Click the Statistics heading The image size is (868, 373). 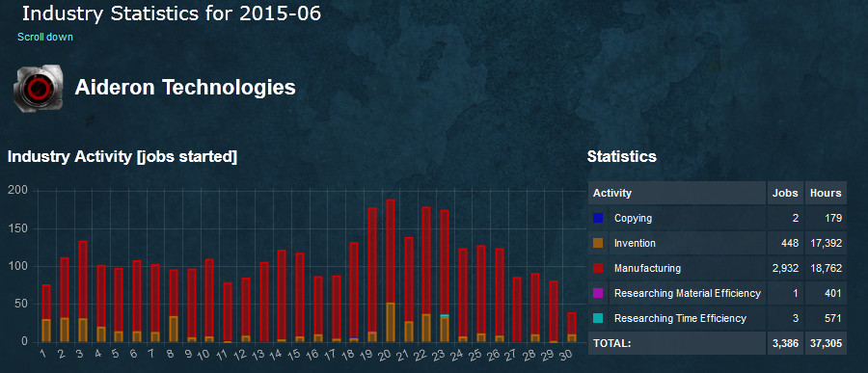click(x=622, y=156)
